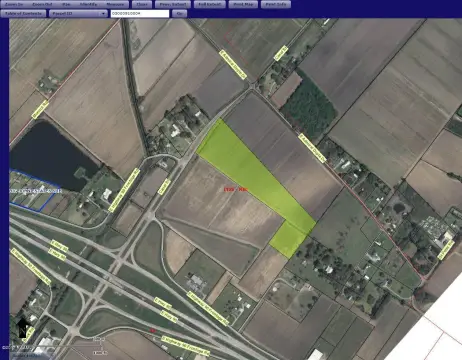Image resolution: width=462 pixels, height=360 pixels.
Task: Go back with Prev. Extent
Action: click(173, 4)
